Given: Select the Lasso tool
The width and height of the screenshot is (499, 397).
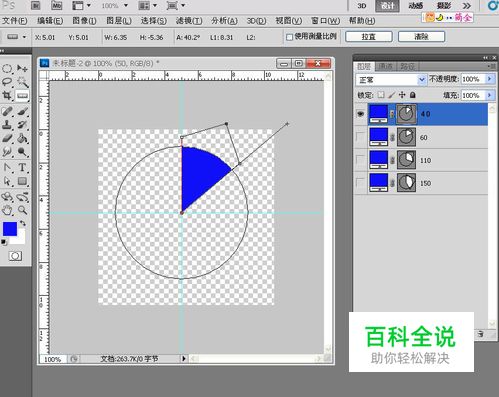Looking at the screenshot, I should click(7, 82).
